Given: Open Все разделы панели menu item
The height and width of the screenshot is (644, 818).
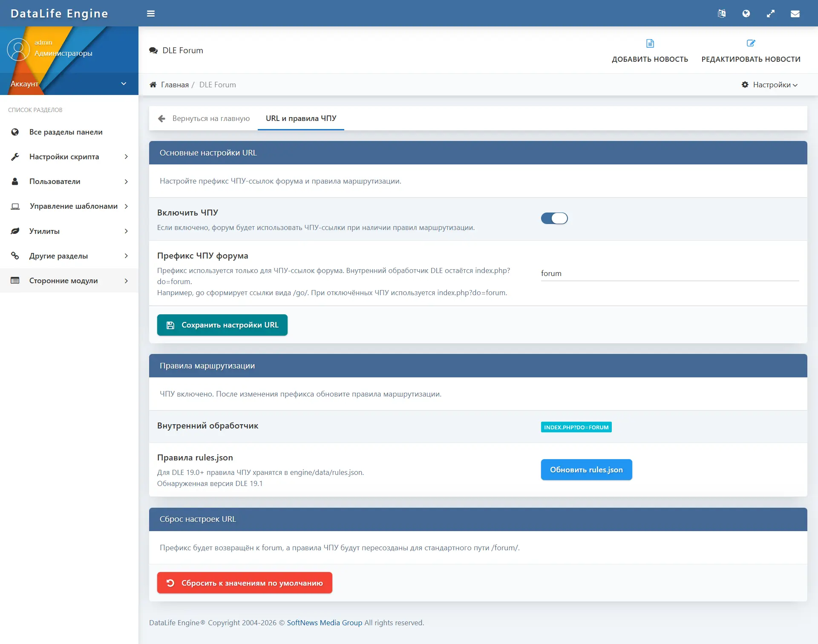Looking at the screenshot, I should click(x=69, y=132).
